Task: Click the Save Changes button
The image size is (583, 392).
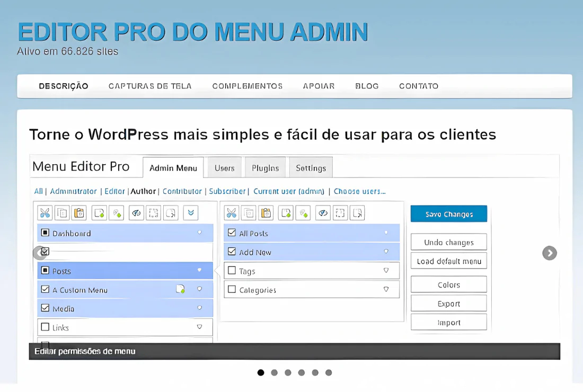Action: (449, 213)
